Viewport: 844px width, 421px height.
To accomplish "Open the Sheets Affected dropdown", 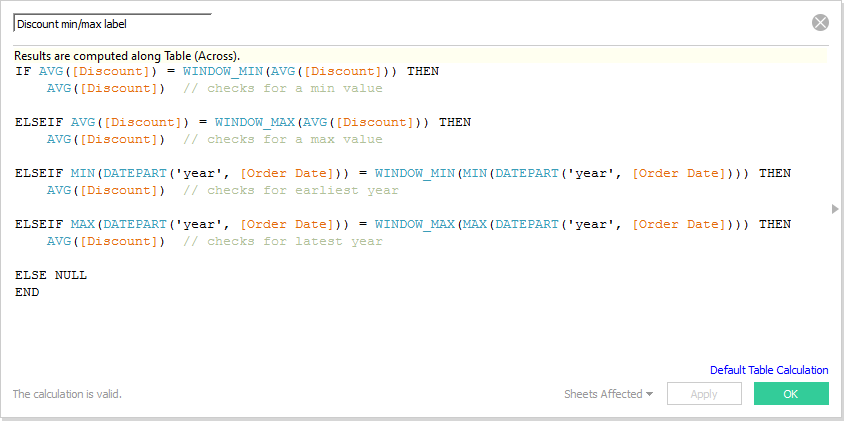I will tap(608, 394).
